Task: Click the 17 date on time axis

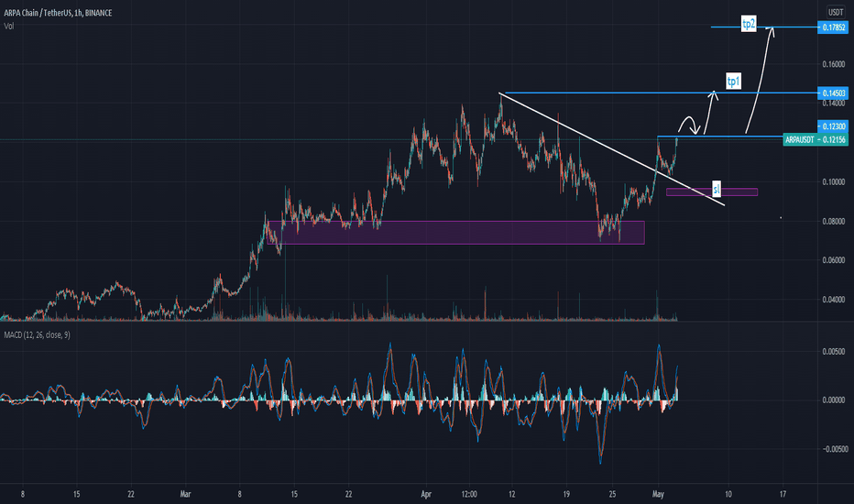Action: point(783,494)
